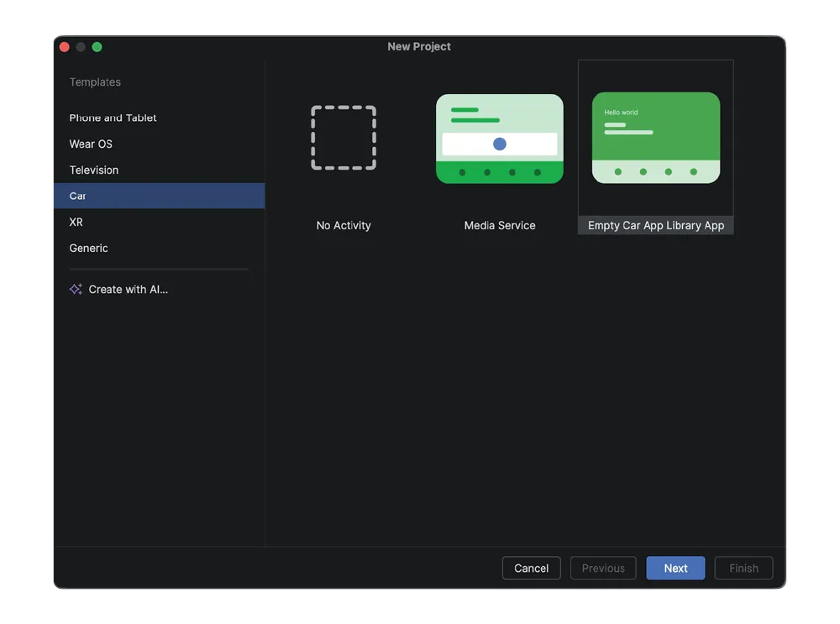Select the highlighted Car category

(78, 196)
